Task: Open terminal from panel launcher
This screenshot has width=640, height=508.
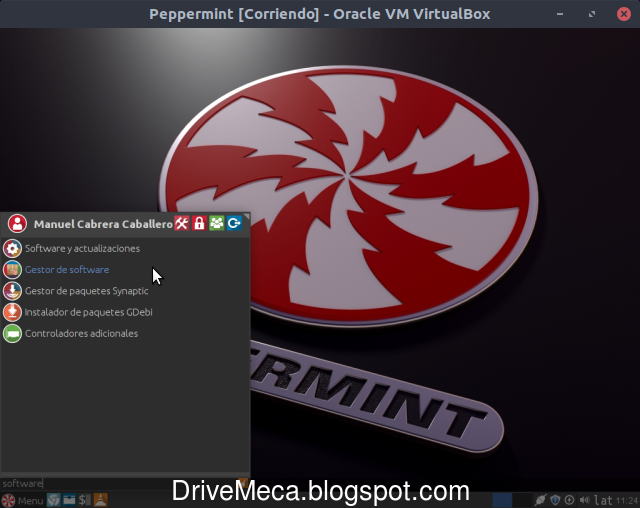Action: 84,500
